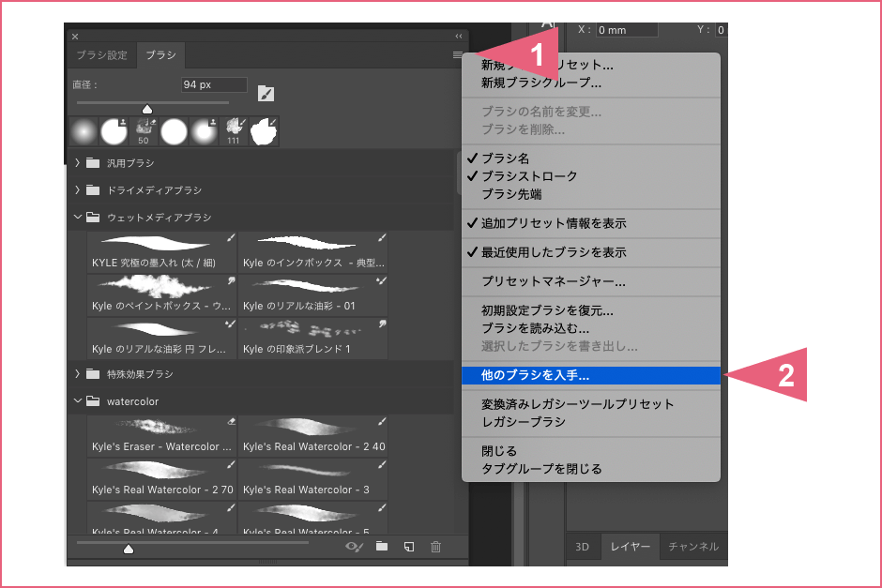The width and height of the screenshot is (882, 588).
Task: Click the create new brush icon
Action: [x=409, y=547]
